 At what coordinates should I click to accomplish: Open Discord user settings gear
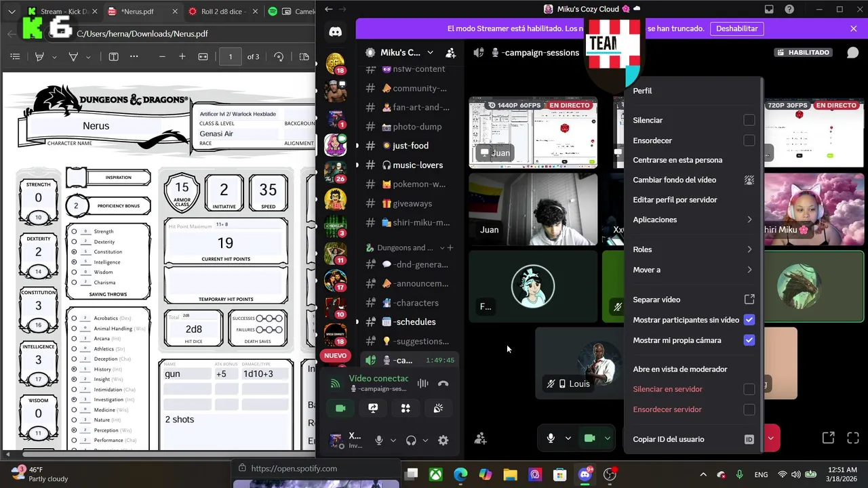pos(443,441)
